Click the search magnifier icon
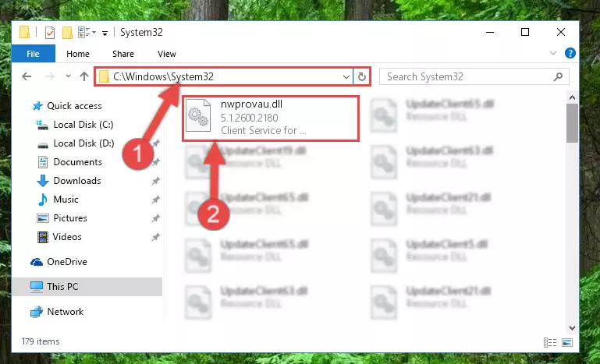Screen dimensions: 600x364 tap(558, 77)
